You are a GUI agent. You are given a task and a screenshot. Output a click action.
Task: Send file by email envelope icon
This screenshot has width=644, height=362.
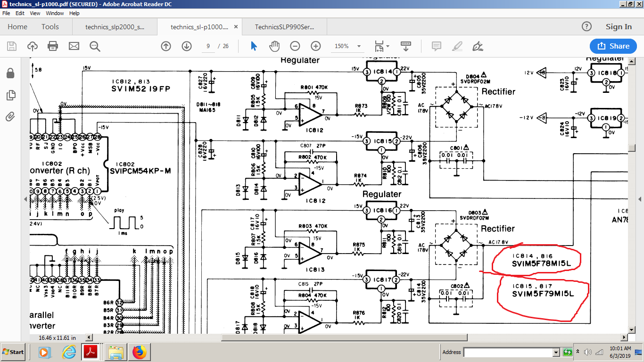click(x=74, y=46)
